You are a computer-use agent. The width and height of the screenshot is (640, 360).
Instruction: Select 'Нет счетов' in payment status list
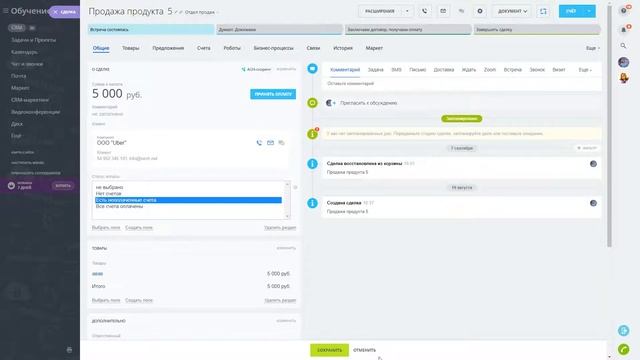[x=188, y=193]
